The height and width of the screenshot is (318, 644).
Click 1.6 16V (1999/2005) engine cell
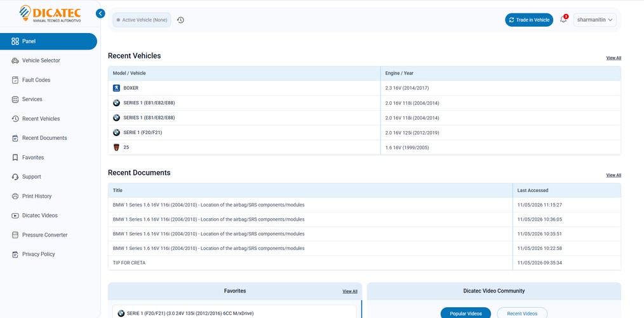tap(500, 148)
